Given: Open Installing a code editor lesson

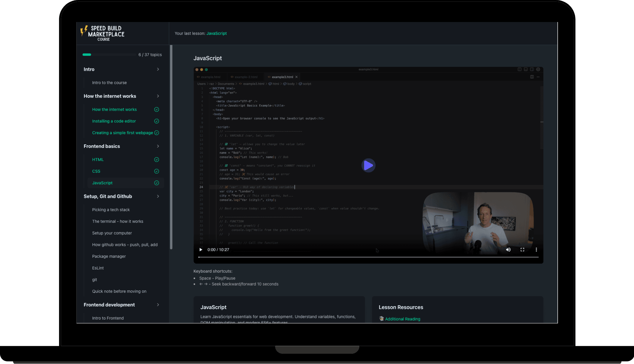Looking at the screenshot, I should click(x=114, y=121).
